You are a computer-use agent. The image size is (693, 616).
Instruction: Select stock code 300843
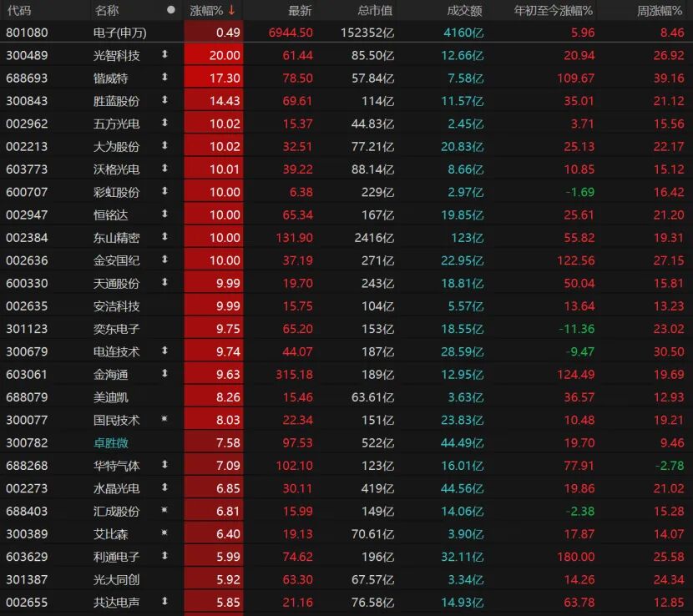click(27, 101)
